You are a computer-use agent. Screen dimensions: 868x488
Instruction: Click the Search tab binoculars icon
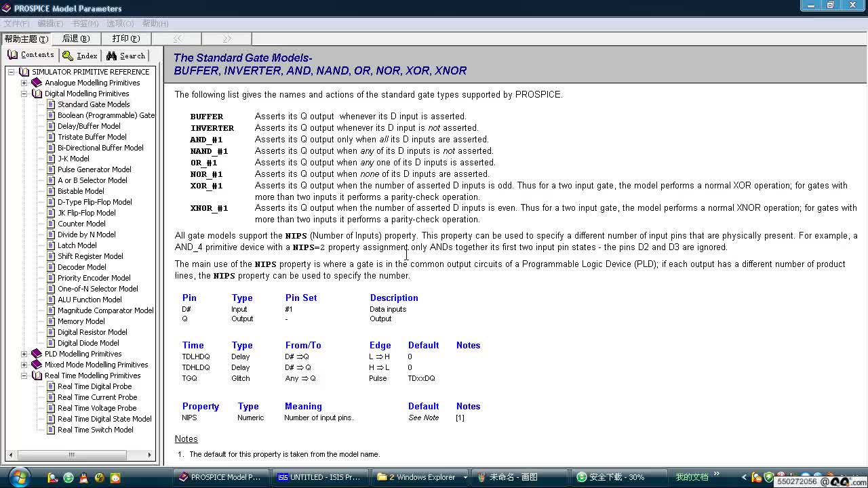111,56
